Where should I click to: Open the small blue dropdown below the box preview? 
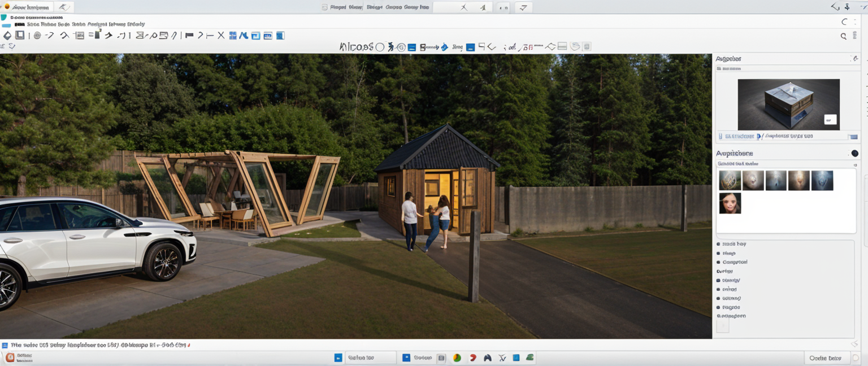click(853, 137)
